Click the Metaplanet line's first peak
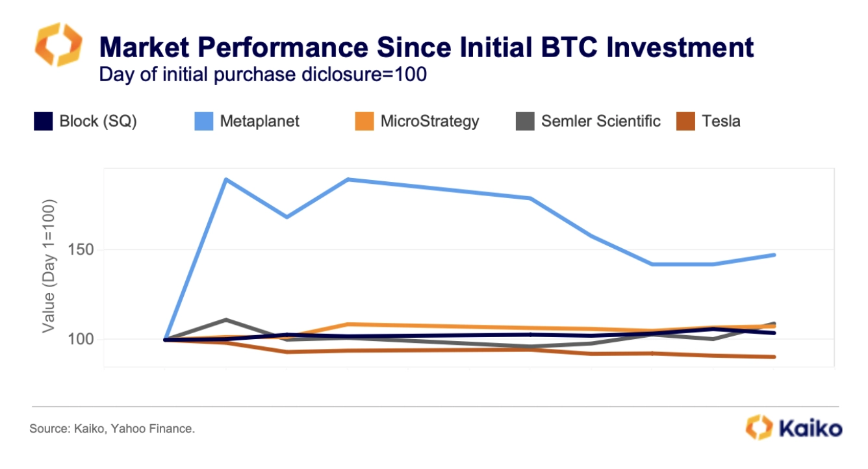Viewport: 868px width, 469px height. coord(225,179)
